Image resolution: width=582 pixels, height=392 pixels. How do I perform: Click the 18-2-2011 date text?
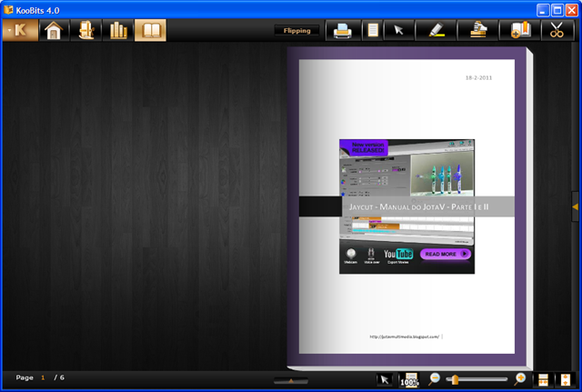click(x=478, y=77)
